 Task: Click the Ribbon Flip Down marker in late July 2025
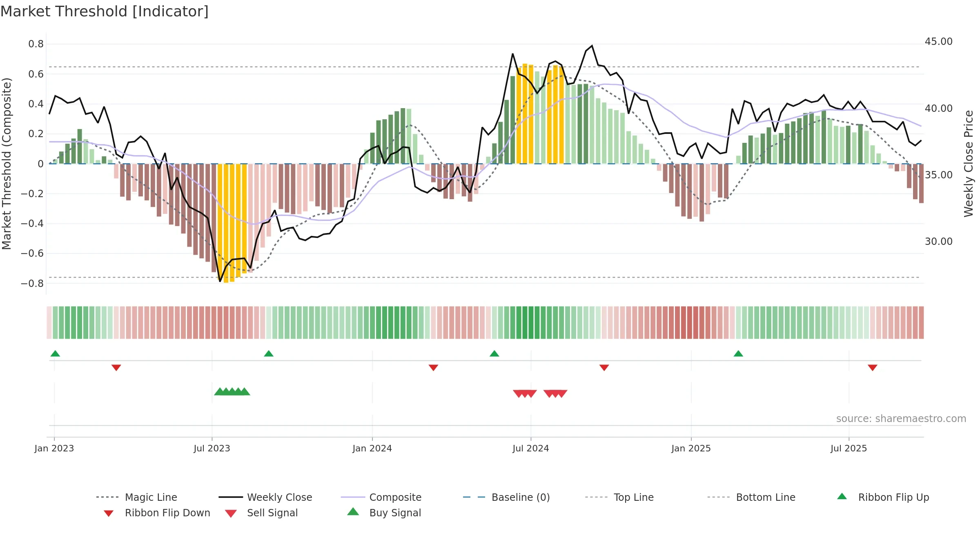pyautogui.click(x=873, y=368)
